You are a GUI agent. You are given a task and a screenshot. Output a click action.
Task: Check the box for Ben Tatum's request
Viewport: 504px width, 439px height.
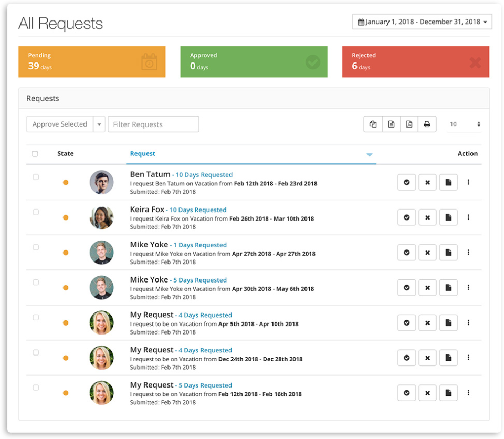pos(36,177)
